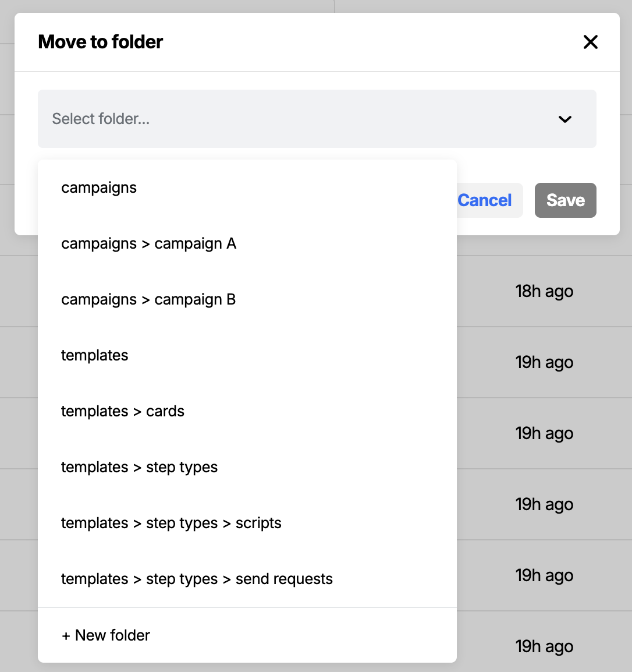Image resolution: width=632 pixels, height=672 pixels.
Task: Create a new folder
Action: pos(105,635)
